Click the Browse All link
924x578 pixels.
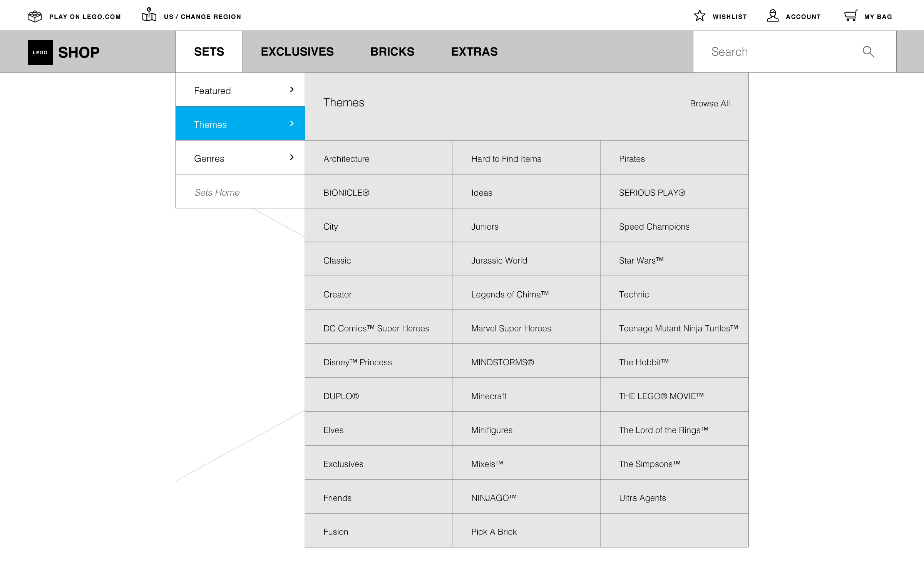click(x=710, y=103)
